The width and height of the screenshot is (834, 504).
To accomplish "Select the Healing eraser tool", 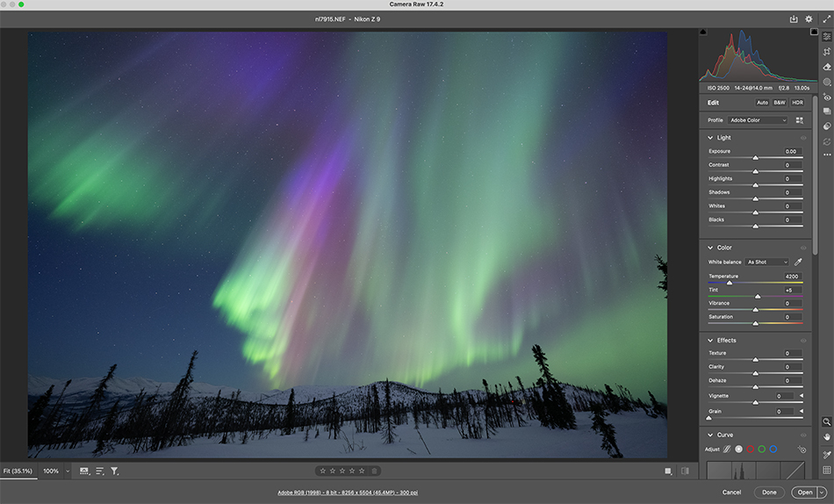I will 827,67.
